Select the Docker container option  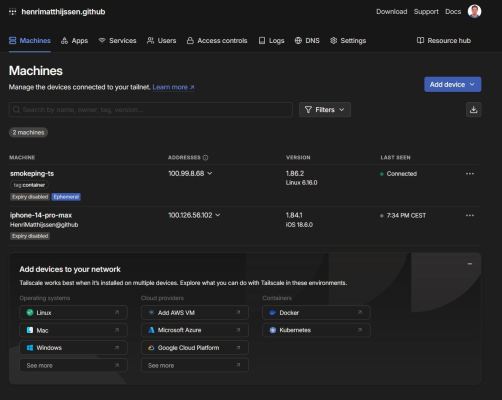pyautogui.click(x=316, y=313)
